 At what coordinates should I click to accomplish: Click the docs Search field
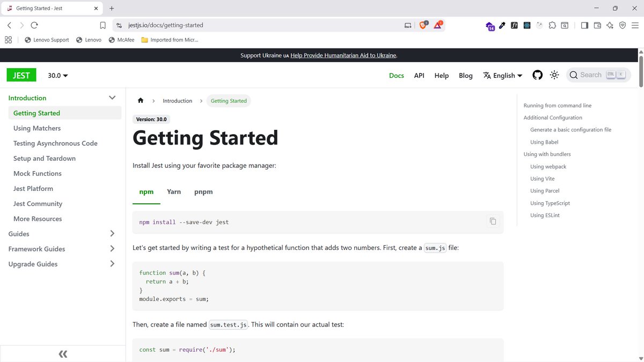coord(599,75)
